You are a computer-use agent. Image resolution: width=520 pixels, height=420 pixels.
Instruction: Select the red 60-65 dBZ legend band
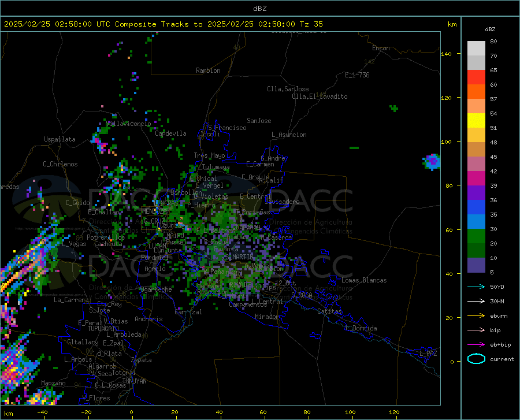pos(476,77)
